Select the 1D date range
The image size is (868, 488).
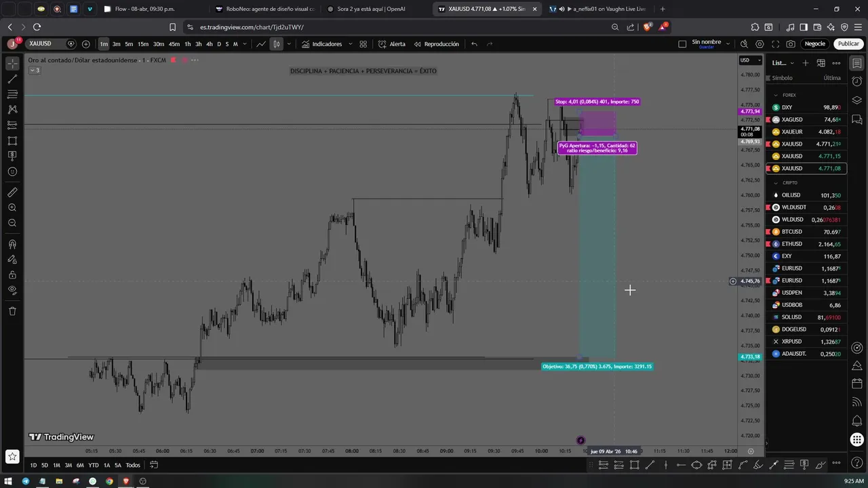[x=33, y=465]
